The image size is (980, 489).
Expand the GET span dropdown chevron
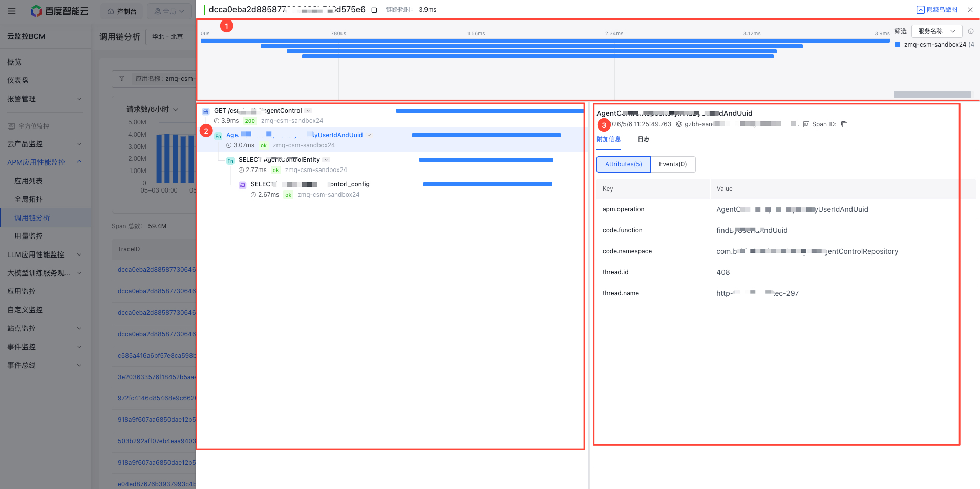308,111
